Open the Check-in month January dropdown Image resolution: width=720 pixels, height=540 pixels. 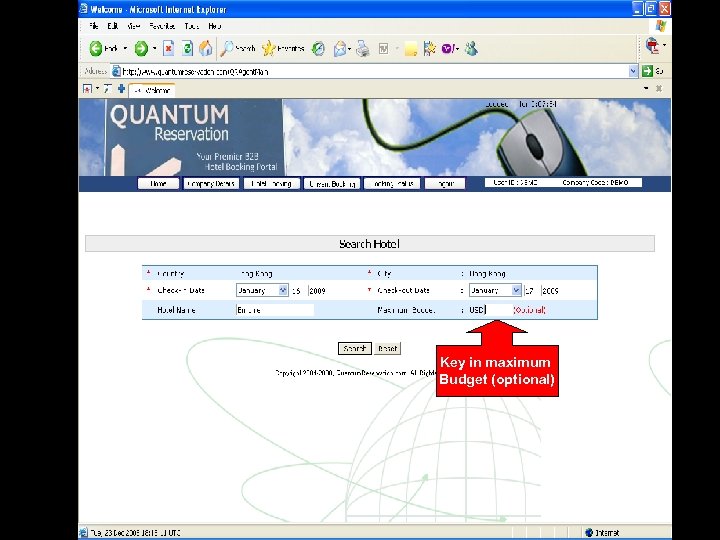tap(262, 290)
